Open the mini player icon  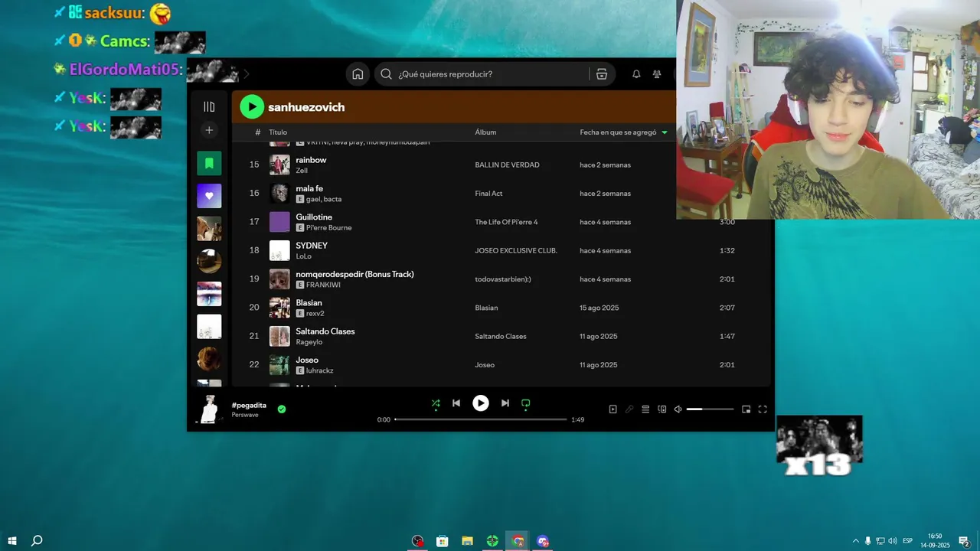[x=746, y=409]
